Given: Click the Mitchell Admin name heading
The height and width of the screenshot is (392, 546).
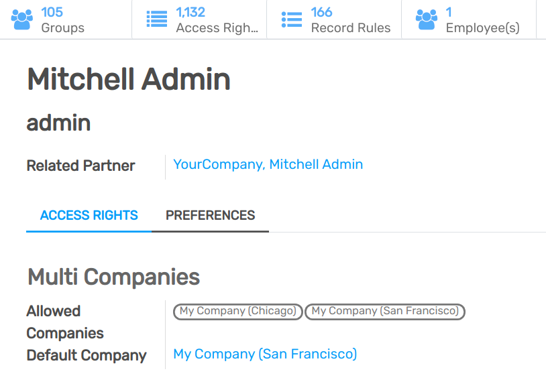Looking at the screenshot, I should pyautogui.click(x=129, y=80).
